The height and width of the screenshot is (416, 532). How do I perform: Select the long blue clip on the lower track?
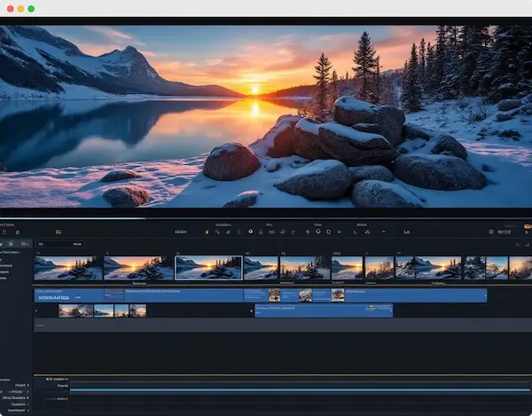click(324, 310)
